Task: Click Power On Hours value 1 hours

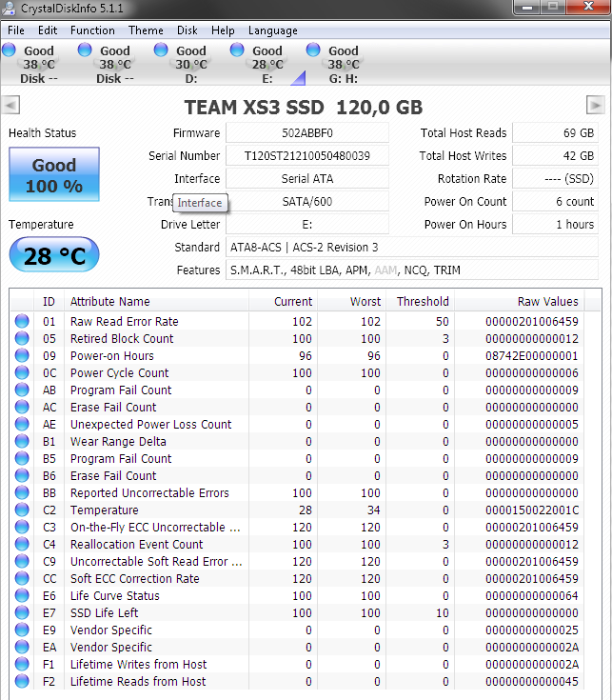Action: (x=555, y=224)
